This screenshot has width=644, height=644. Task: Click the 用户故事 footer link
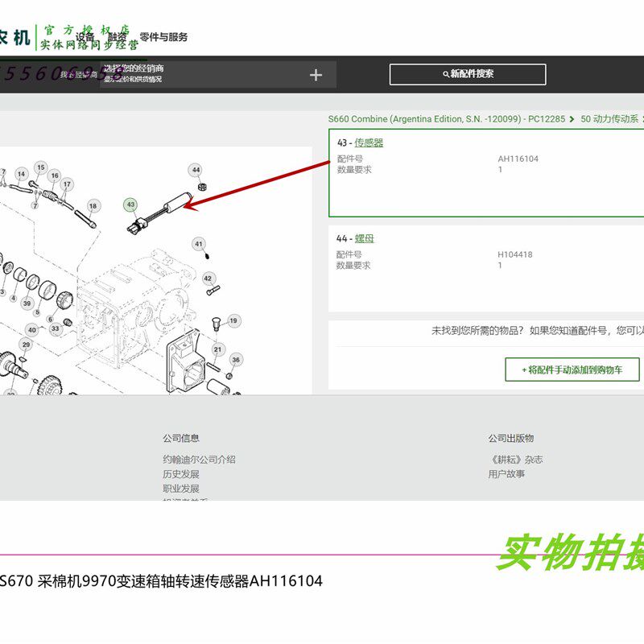pyautogui.click(x=506, y=474)
